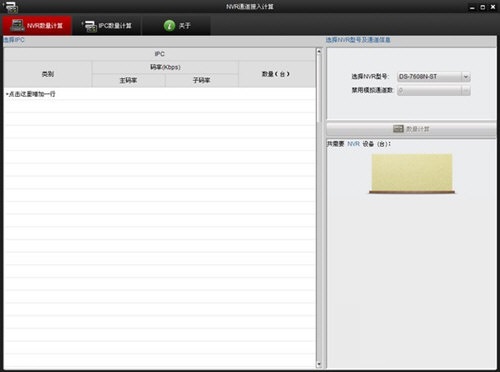
Task: Click the IPC数量计算 tab icon
Action: [x=89, y=26]
